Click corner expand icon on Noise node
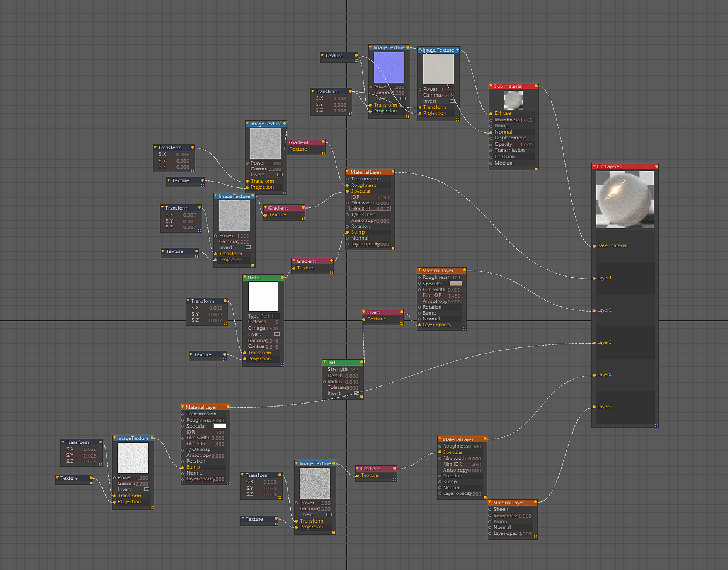728x570 pixels. click(282, 364)
